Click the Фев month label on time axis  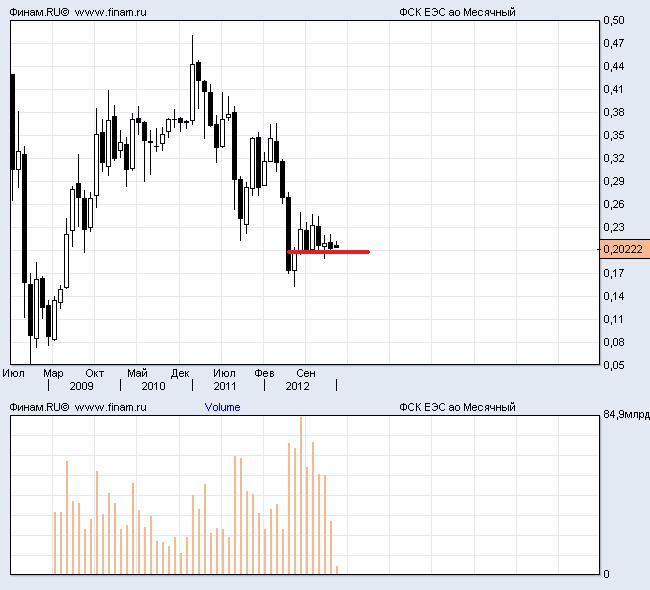[264, 373]
